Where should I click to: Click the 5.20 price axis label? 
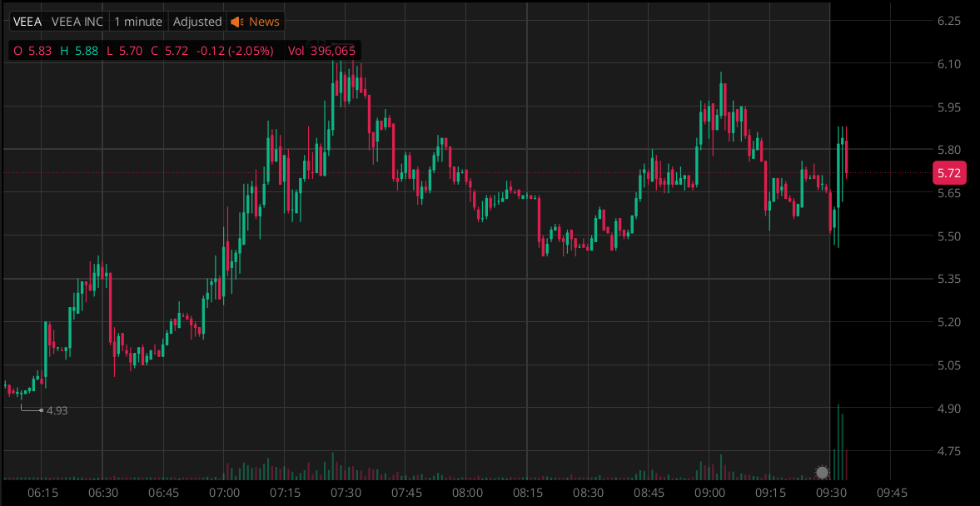click(x=948, y=322)
